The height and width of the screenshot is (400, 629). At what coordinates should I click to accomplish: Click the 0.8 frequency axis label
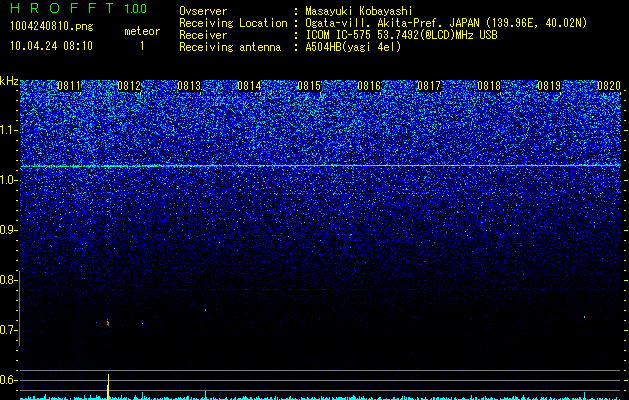pyautogui.click(x=8, y=280)
